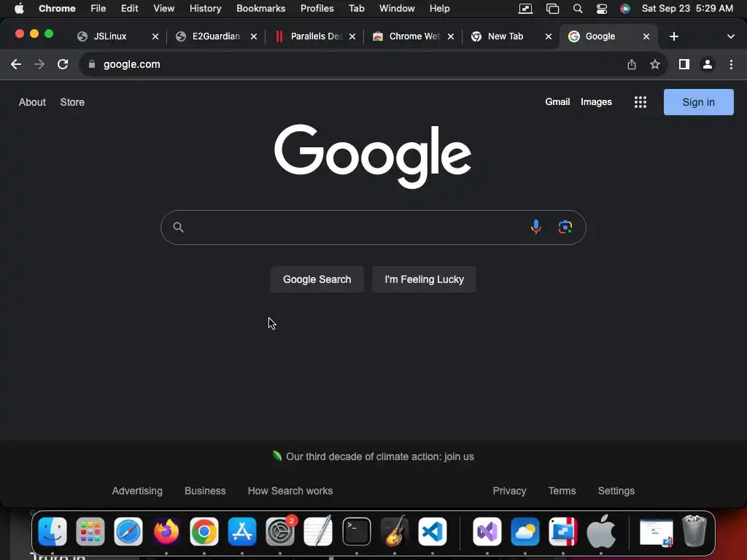Screen dimensions: 747x560
Task: Start voice search with the microphone icon
Action: tap(536, 227)
